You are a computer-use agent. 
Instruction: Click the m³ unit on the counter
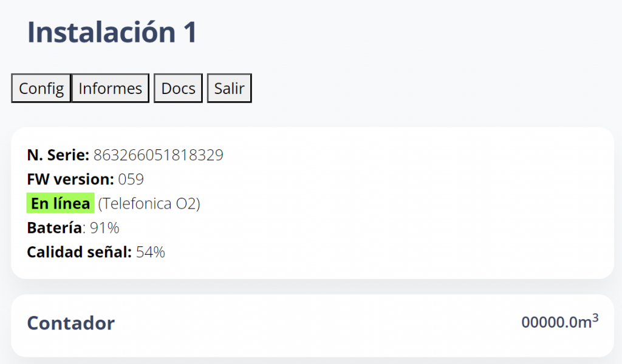coord(588,322)
